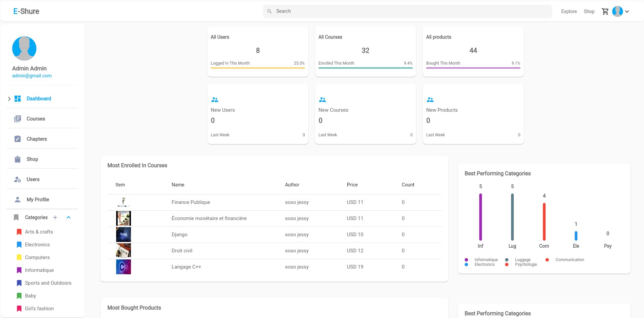Click the Search input field
This screenshot has height=318, width=644.
coord(407,11)
